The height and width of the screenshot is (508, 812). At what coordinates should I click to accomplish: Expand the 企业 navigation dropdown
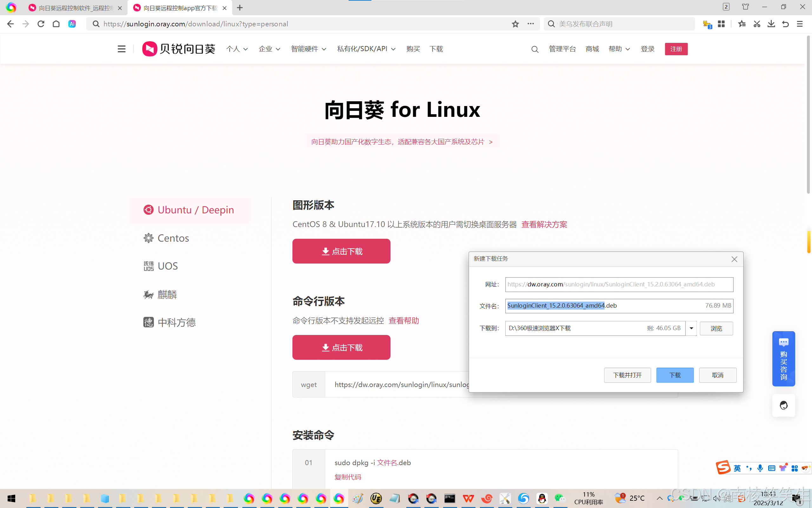tap(269, 49)
